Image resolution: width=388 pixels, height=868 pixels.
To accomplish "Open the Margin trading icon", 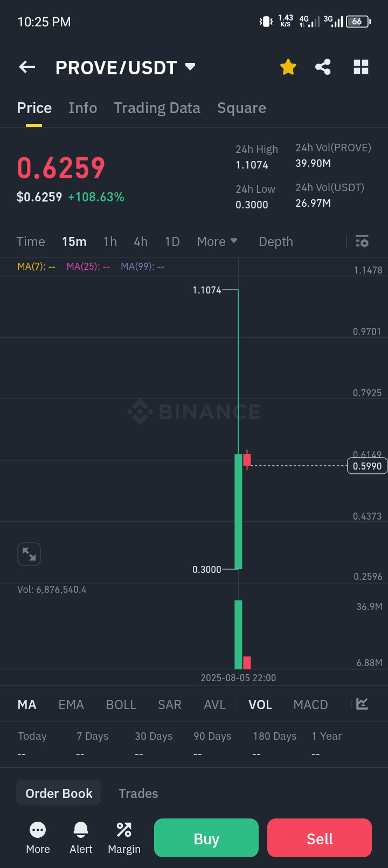I will [x=124, y=830].
